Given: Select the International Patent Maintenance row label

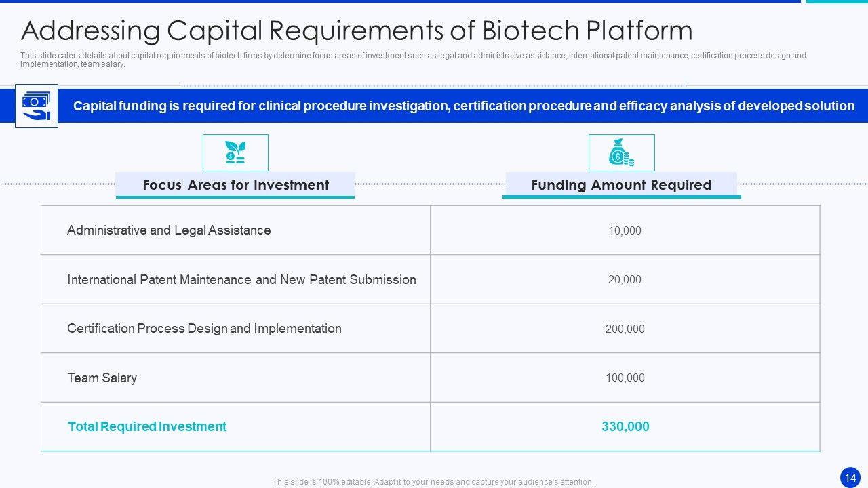Looking at the screenshot, I should [x=241, y=279].
